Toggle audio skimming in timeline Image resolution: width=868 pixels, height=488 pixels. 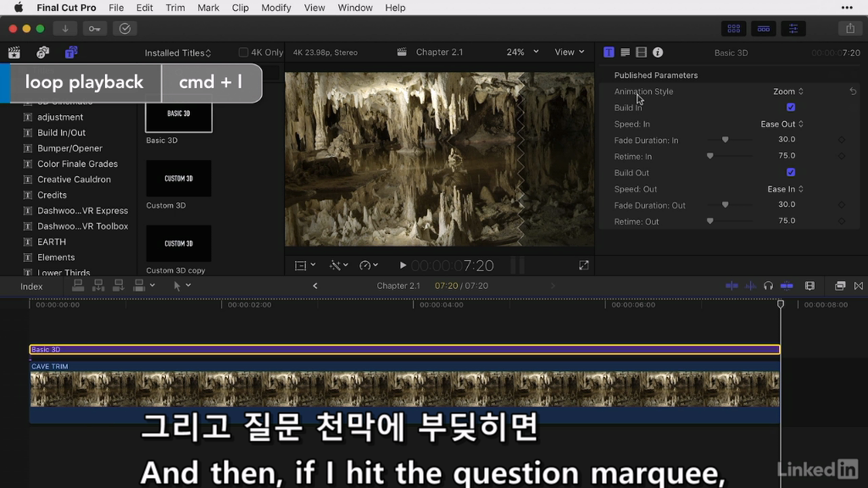click(751, 286)
